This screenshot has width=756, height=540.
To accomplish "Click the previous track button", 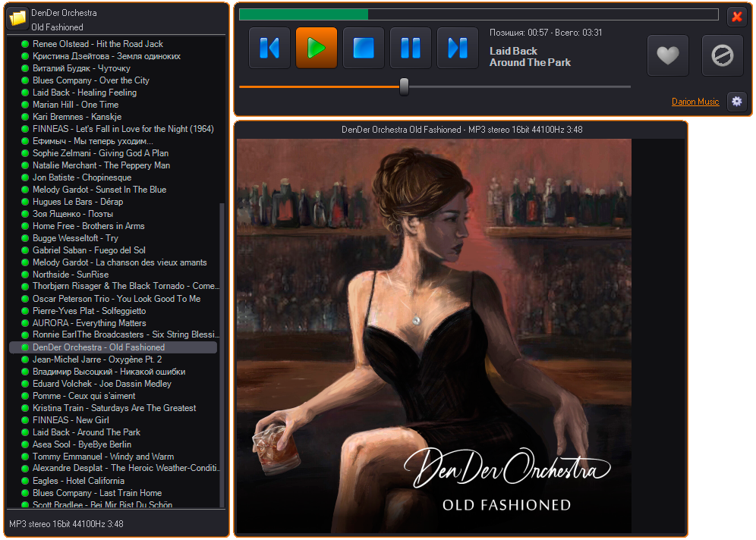I will [x=269, y=48].
